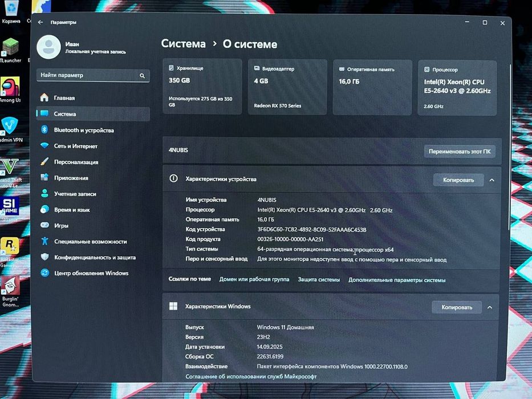Click the paintbrush icon for Персонализация
This screenshot has height=399, width=532.
click(x=44, y=161)
